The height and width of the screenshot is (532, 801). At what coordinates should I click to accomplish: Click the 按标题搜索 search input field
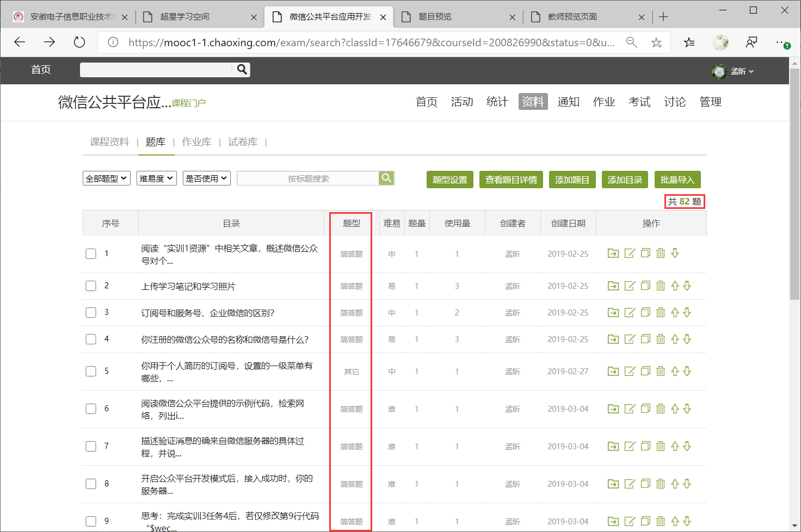click(x=308, y=178)
